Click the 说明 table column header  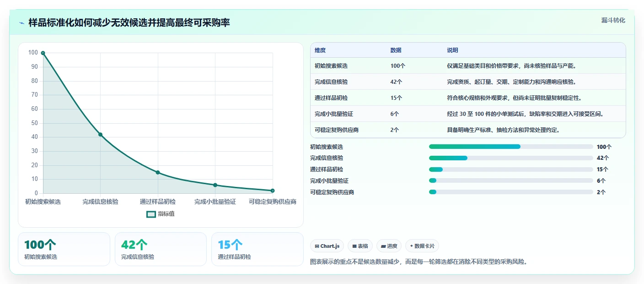click(453, 50)
